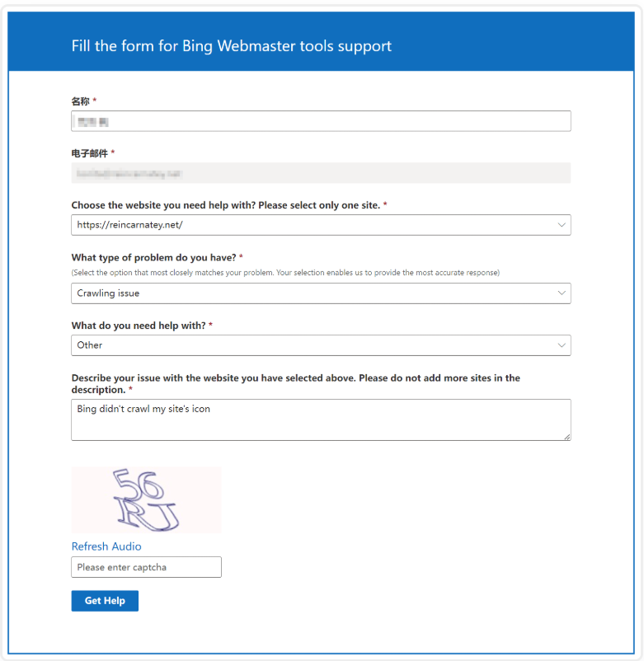Click the 电子邮件 field label

tap(90, 153)
